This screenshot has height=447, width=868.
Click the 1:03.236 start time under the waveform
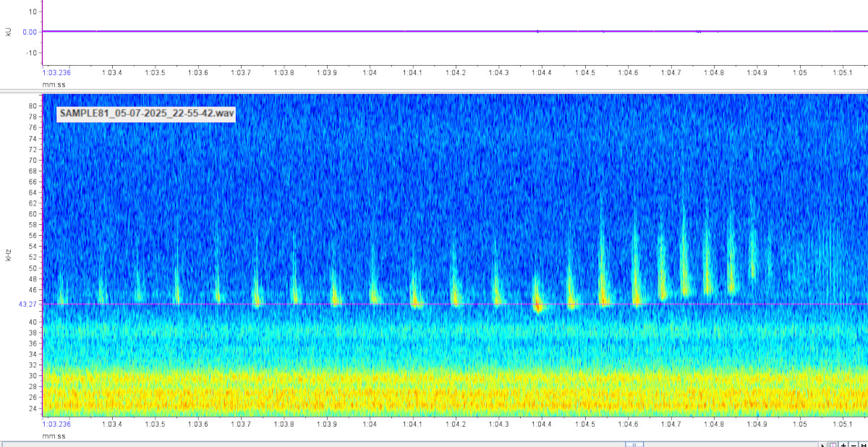coord(56,73)
